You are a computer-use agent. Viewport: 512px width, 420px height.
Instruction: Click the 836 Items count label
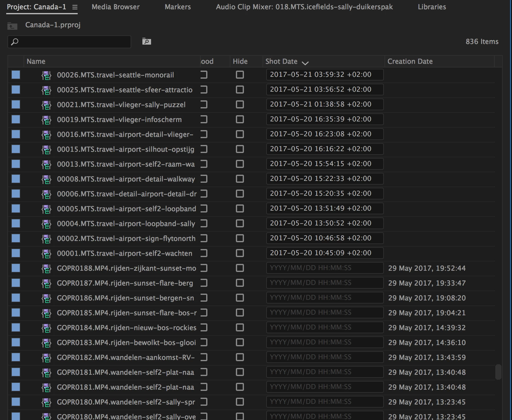(x=482, y=42)
